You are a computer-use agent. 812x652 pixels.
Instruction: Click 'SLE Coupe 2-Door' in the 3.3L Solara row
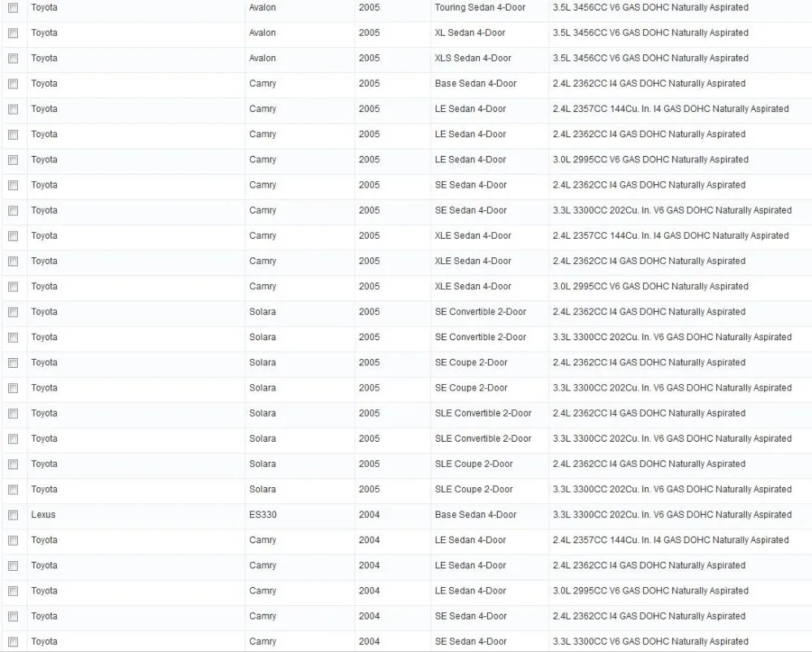[473, 490]
